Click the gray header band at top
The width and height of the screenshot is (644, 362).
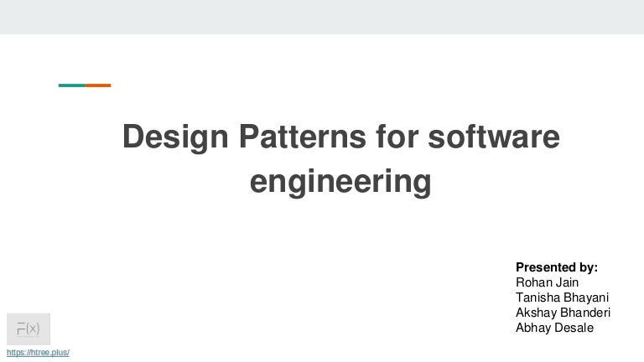click(x=322, y=17)
